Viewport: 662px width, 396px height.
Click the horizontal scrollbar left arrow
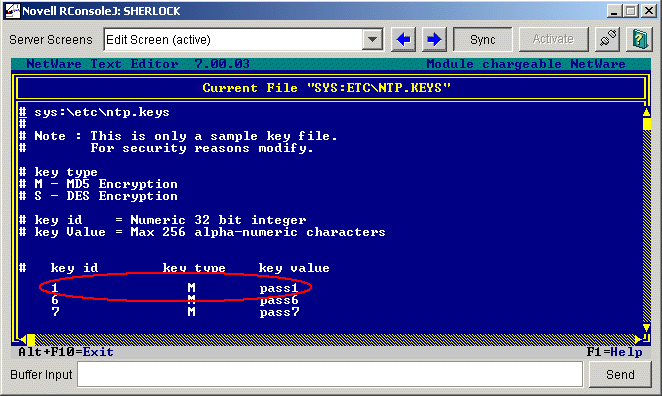pyautogui.click(x=23, y=339)
